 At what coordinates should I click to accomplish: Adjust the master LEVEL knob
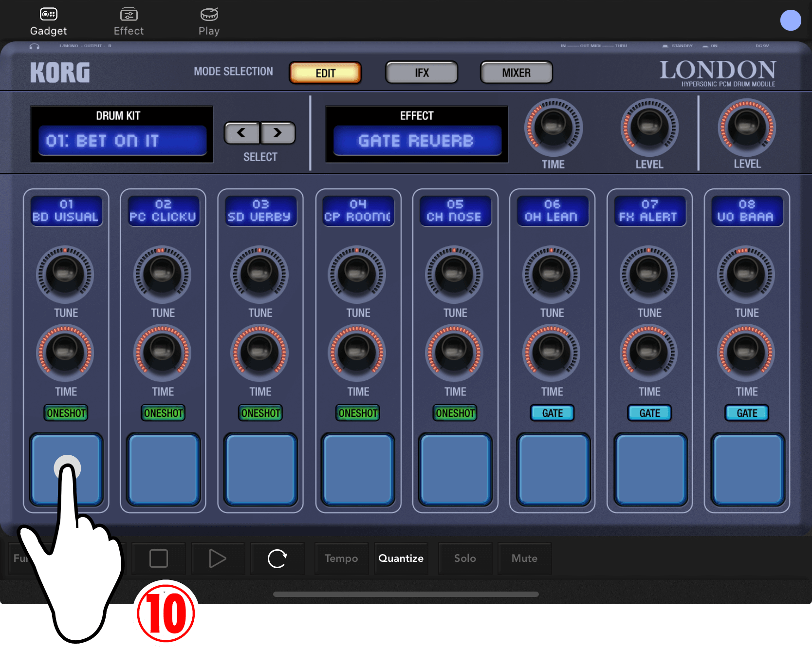[x=747, y=128]
